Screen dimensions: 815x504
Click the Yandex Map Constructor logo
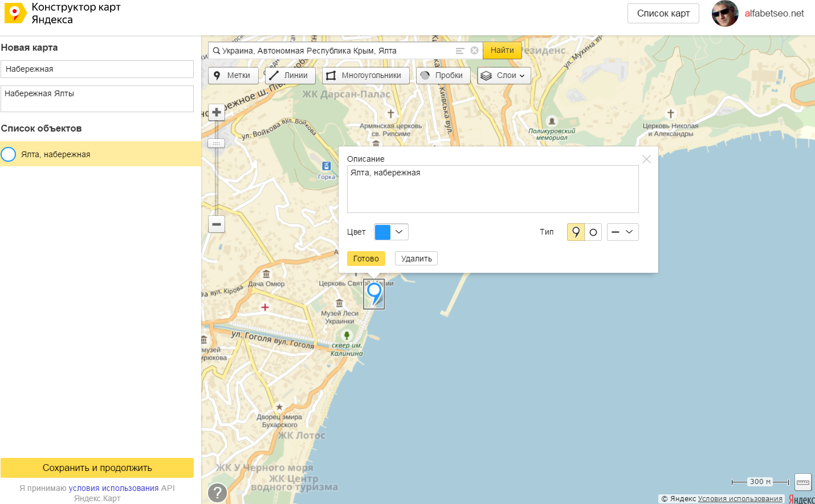point(15,13)
